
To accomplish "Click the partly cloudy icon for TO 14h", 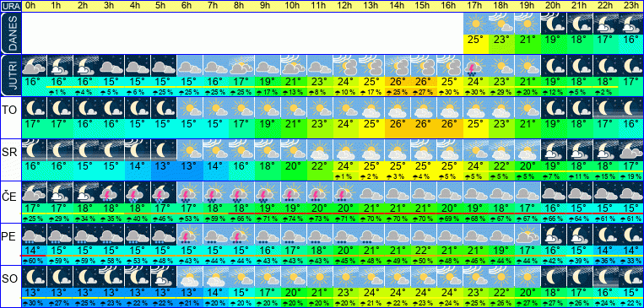I will point(398,108).
